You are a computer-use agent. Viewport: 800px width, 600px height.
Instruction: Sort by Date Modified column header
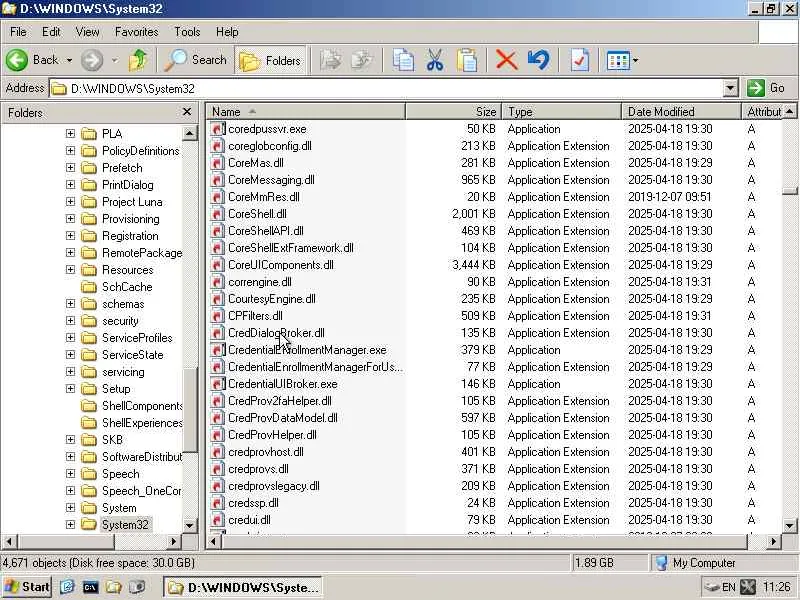681,111
